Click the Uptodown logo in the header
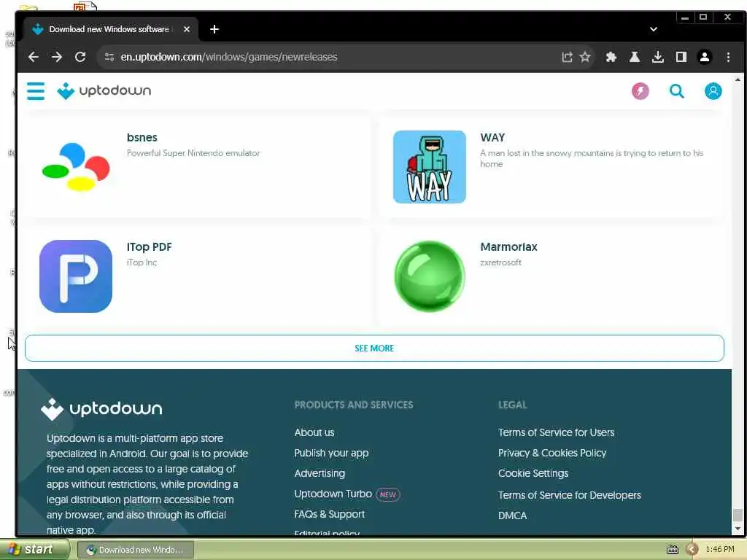Viewport: 747px width, 560px height. [104, 91]
